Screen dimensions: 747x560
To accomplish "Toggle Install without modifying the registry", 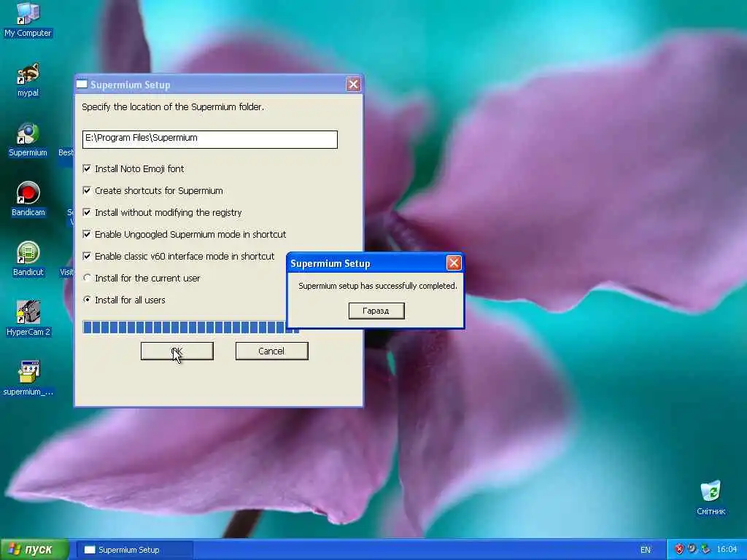I will [x=87, y=212].
